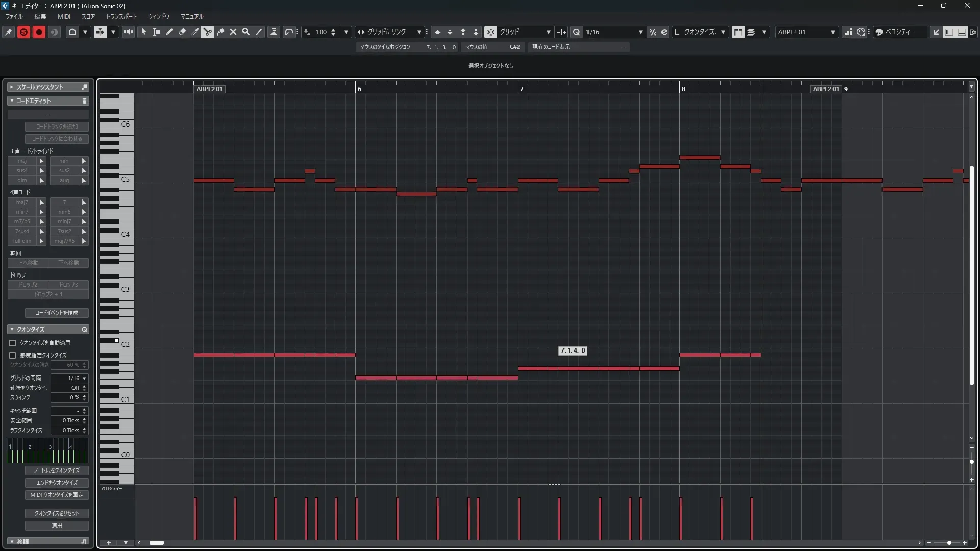Open the 1/16 quantize preset dropdown

(640, 32)
